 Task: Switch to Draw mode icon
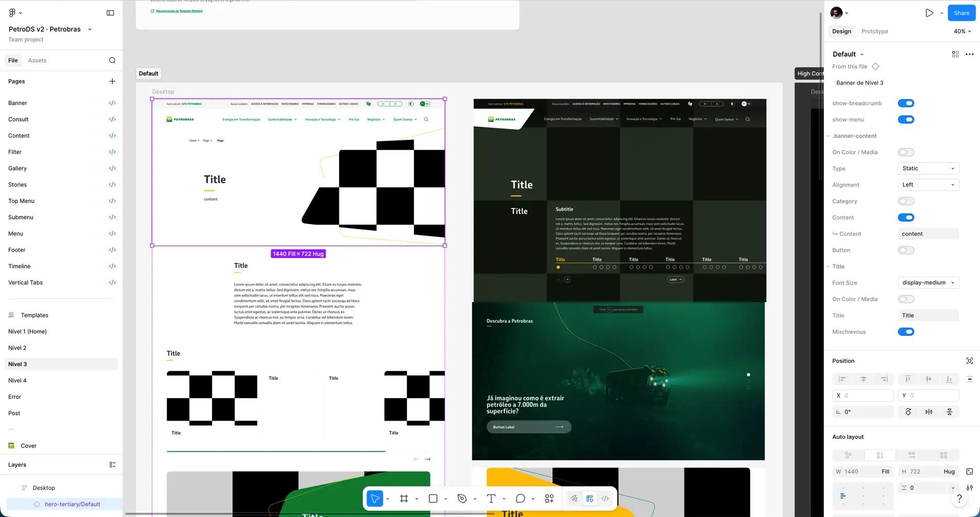(x=574, y=499)
